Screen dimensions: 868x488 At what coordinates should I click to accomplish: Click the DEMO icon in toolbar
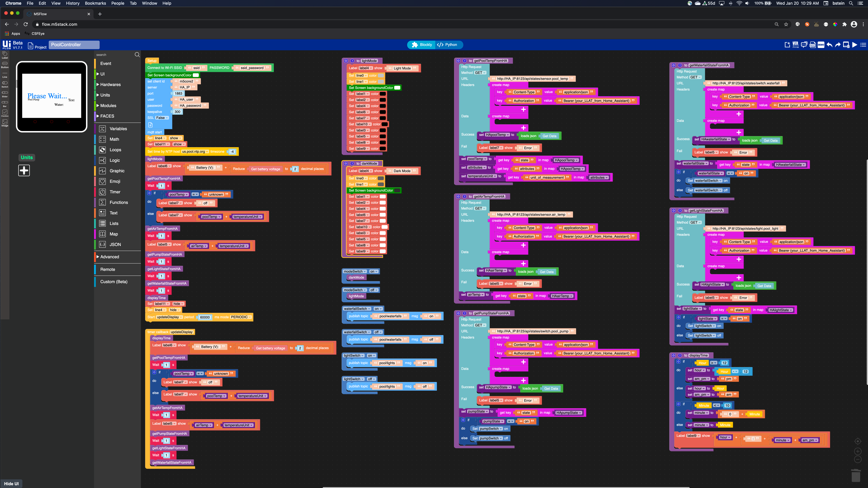point(821,45)
